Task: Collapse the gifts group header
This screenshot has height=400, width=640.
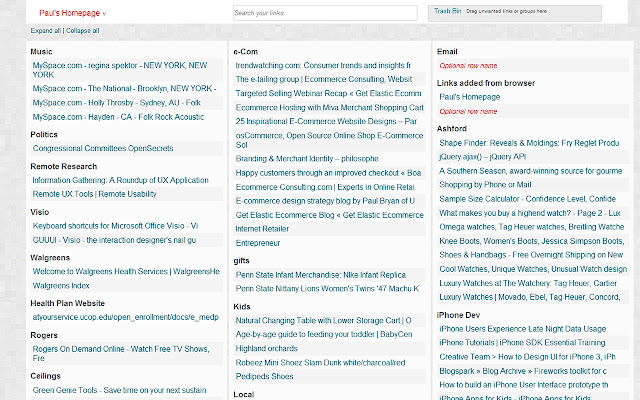Action: pyautogui.click(x=241, y=261)
